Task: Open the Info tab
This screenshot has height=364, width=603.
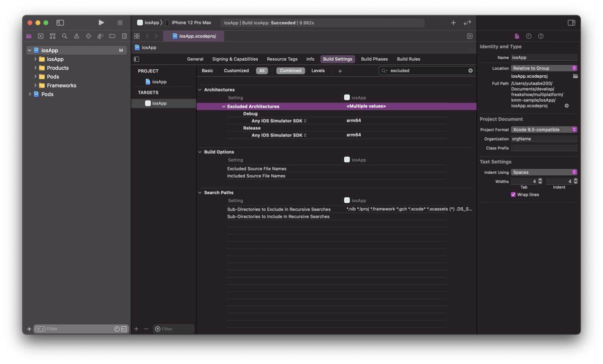Action: click(x=310, y=59)
